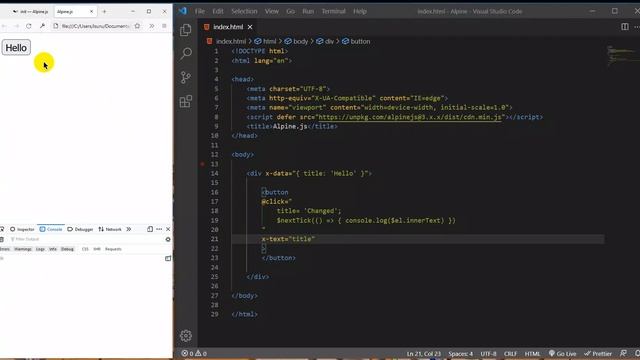Open a new browser tab
This screenshot has width=640, height=360.
click(x=104, y=11)
